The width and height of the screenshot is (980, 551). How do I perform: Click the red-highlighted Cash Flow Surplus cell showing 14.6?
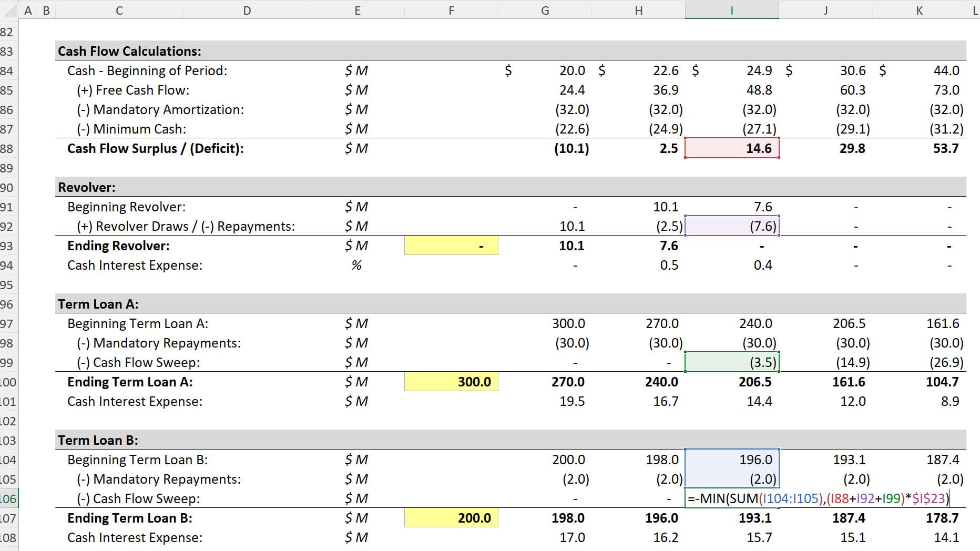[732, 148]
